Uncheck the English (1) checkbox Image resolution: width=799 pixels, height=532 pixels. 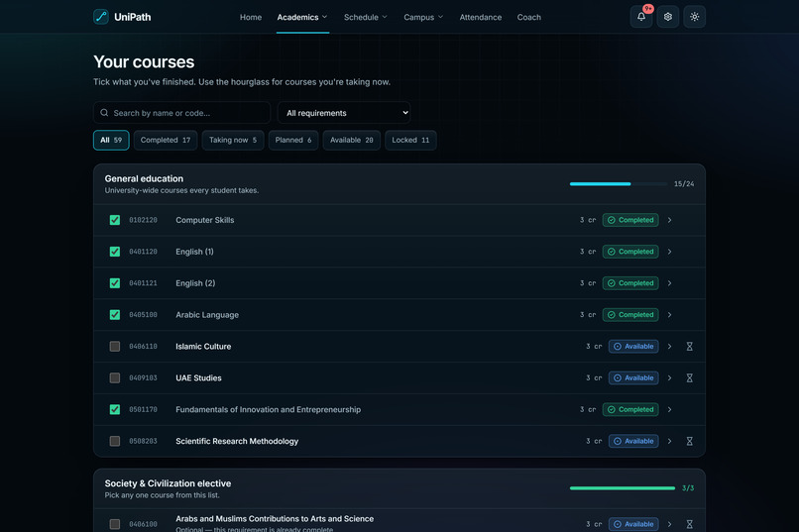click(115, 252)
